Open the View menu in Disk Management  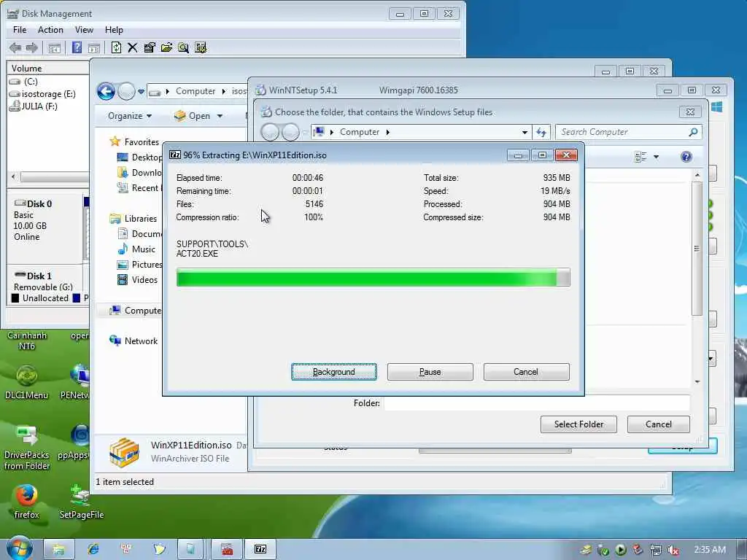point(84,29)
